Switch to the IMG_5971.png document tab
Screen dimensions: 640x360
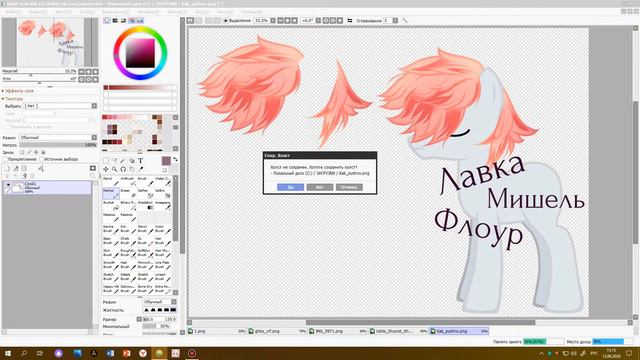pyautogui.click(x=338, y=331)
